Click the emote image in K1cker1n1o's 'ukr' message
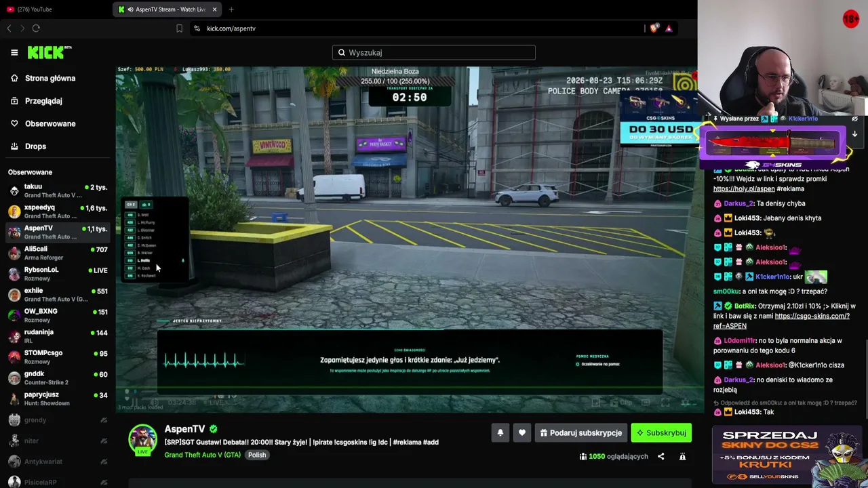868x488 pixels. pos(816,277)
